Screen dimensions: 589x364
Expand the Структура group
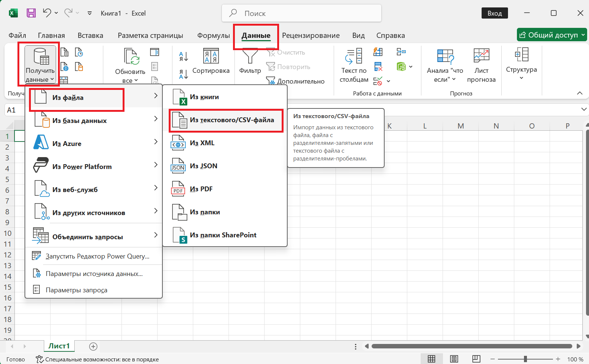point(521,63)
